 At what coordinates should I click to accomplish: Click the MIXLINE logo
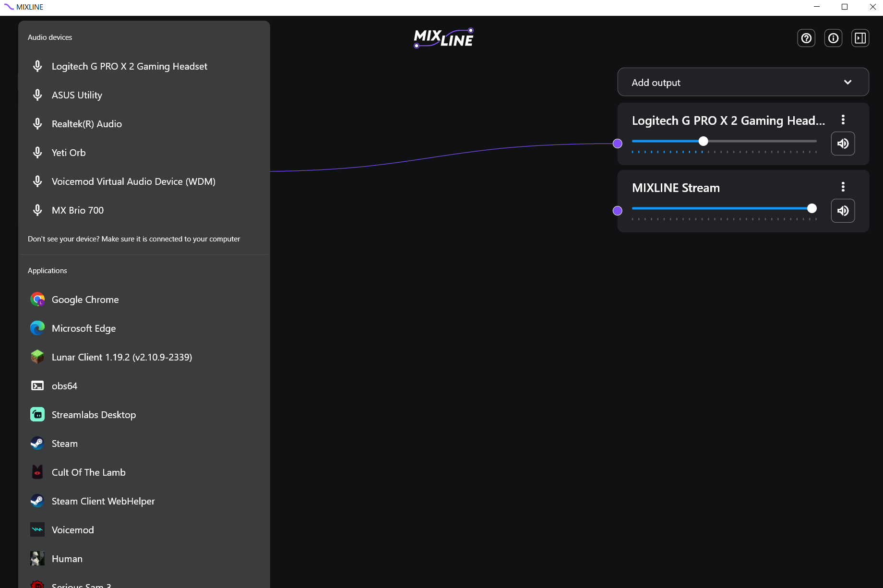[444, 38]
